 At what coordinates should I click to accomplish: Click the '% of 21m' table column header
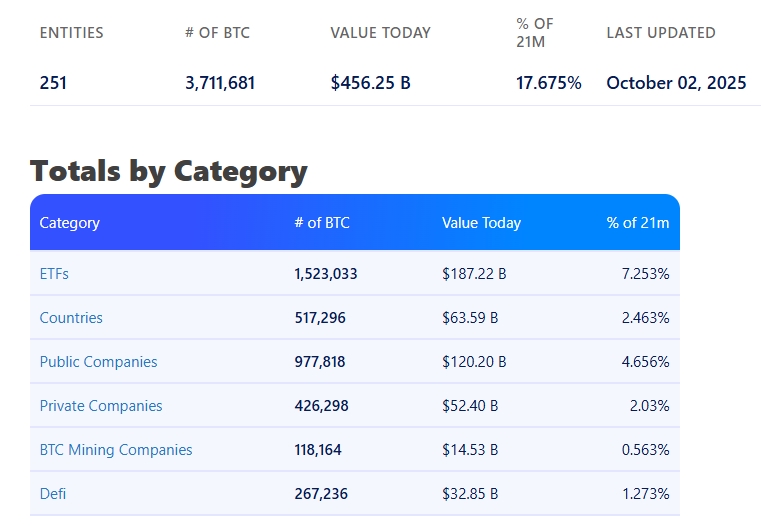pos(637,223)
